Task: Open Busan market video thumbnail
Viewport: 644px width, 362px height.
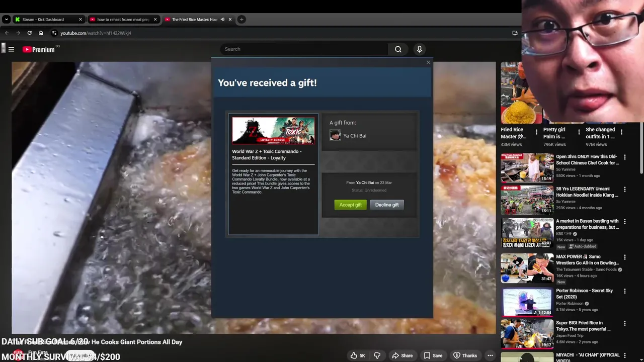Action: 527,232
